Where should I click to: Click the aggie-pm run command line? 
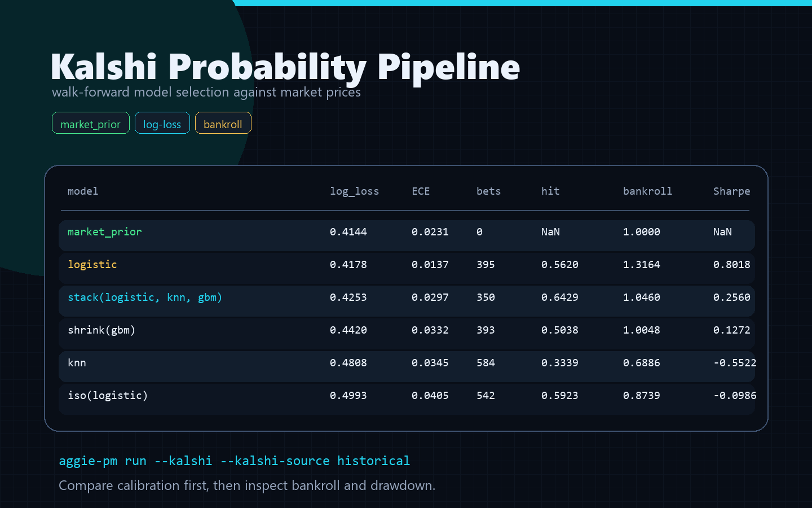click(x=235, y=461)
